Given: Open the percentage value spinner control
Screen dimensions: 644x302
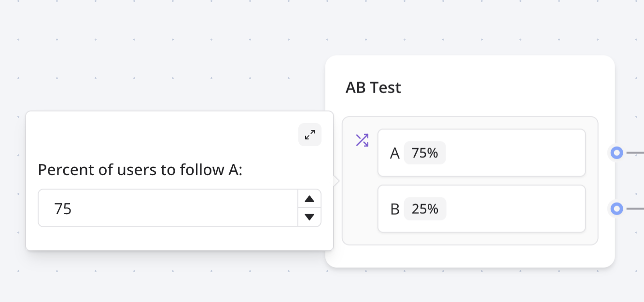Looking at the screenshot, I should pyautogui.click(x=309, y=207).
